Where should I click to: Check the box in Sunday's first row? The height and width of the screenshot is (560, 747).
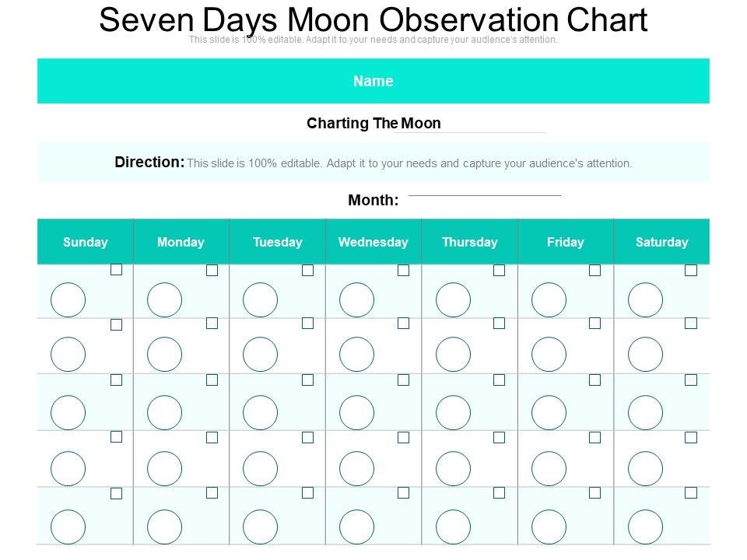click(x=116, y=269)
